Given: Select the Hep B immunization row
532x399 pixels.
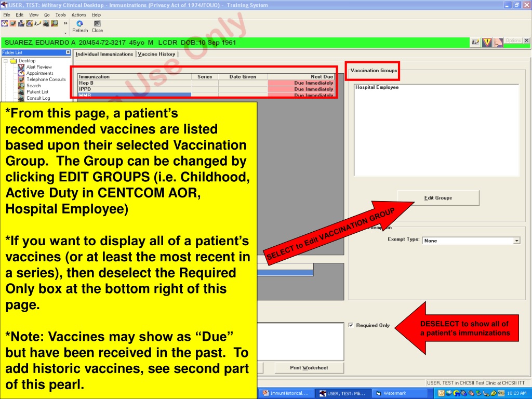Looking at the screenshot, I should pyautogui.click(x=206, y=83).
